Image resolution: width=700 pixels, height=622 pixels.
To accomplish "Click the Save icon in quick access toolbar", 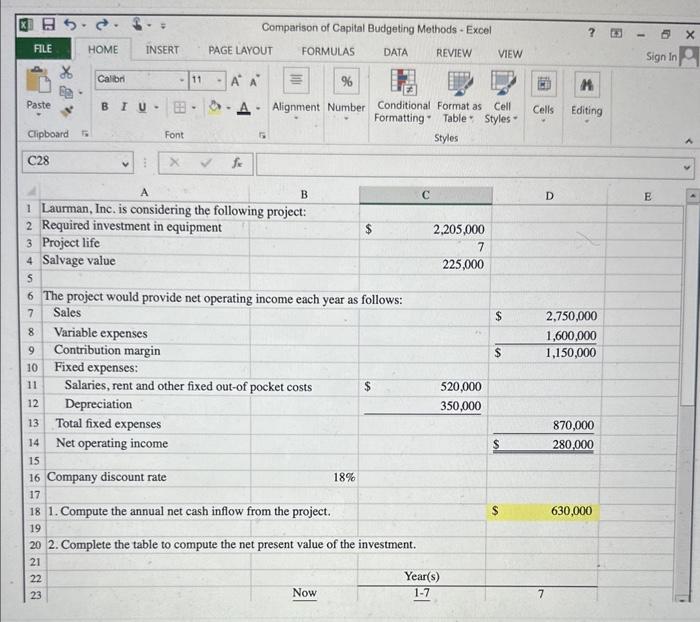I will tap(48, 24).
